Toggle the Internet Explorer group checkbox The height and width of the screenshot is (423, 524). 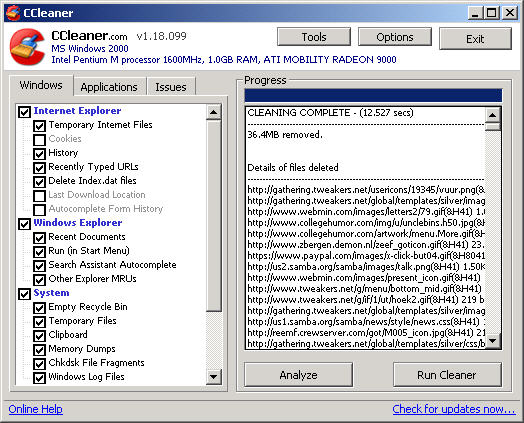pos(24,112)
